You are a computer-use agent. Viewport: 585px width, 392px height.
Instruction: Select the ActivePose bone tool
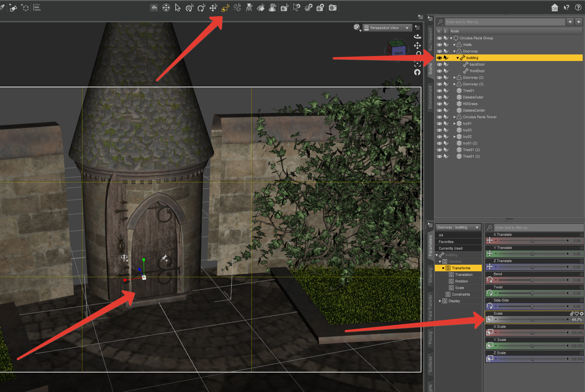tap(237, 8)
